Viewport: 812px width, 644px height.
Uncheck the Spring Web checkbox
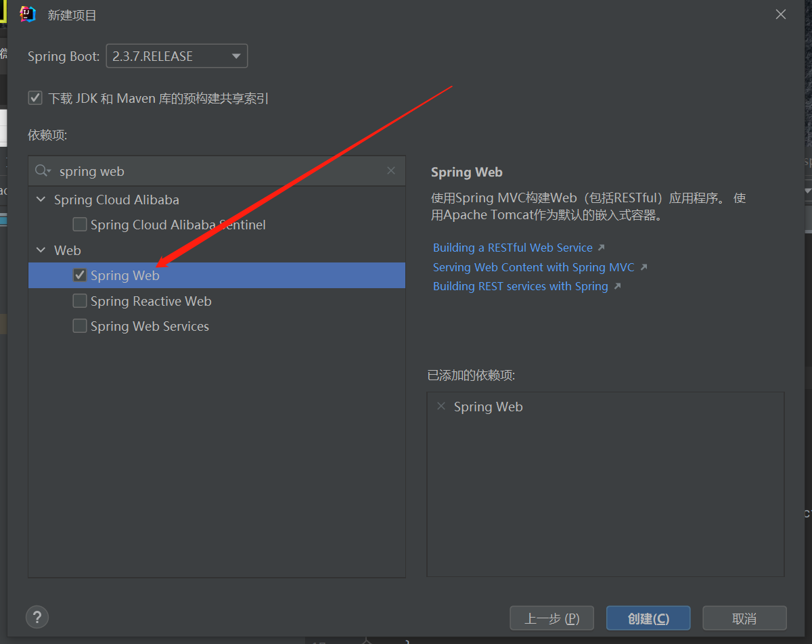pyautogui.click(x=80, y=275)
